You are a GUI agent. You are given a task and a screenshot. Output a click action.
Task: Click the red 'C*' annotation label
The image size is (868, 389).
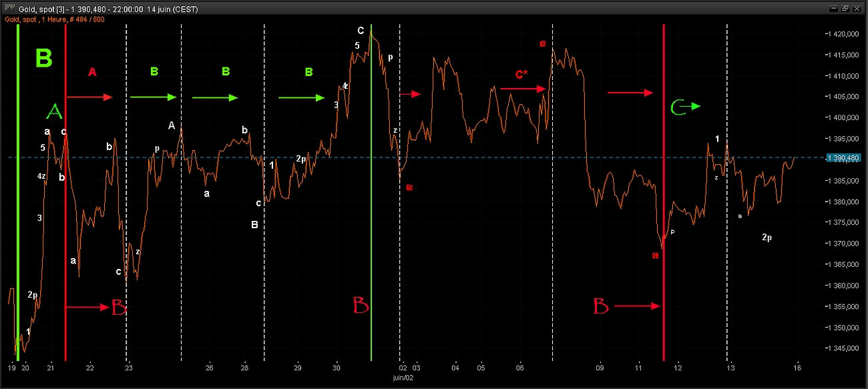point(521,73)
